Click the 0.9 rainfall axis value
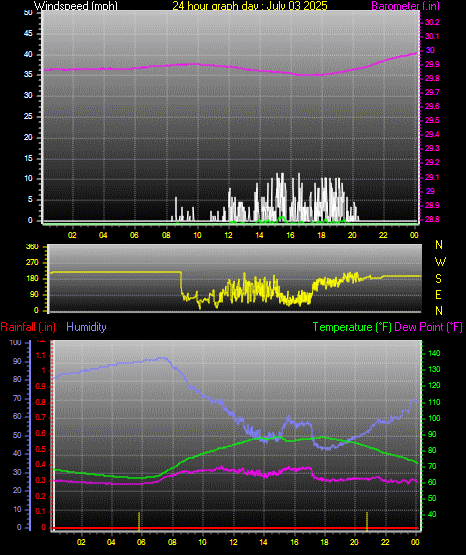The image size is (466, 555). pyautogui.click(x=41, y=386)
